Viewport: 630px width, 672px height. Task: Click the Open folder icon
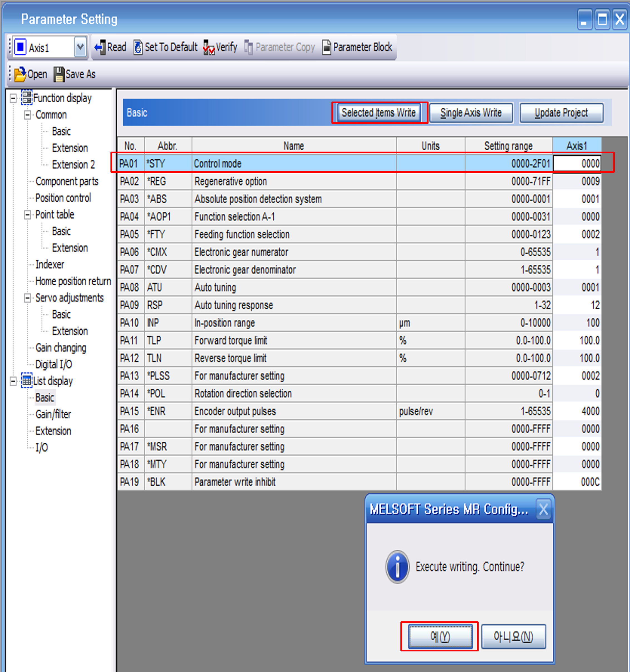20,74
